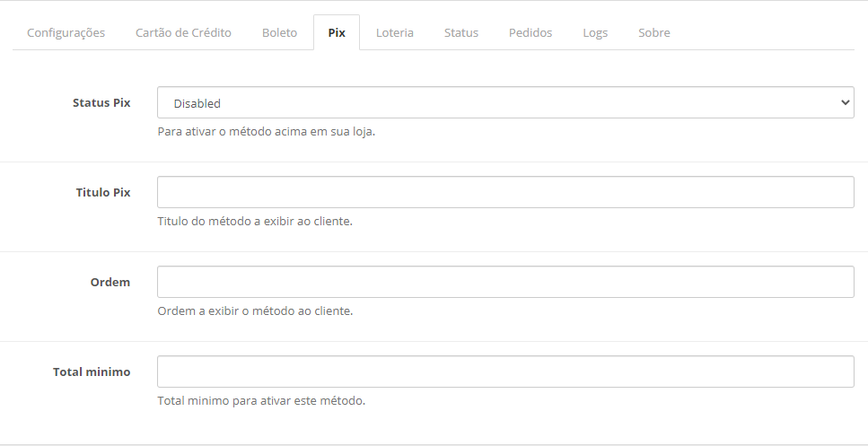Image resolution: width=868 pixels, height=446 pixels.
Task: Switch to the Cartão de Crédito tab
Action: click(x=183, y=32)
